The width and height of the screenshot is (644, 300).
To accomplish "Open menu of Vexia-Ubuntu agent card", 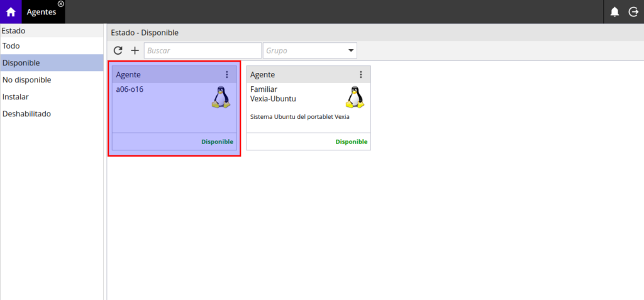I will coord(360,74).
